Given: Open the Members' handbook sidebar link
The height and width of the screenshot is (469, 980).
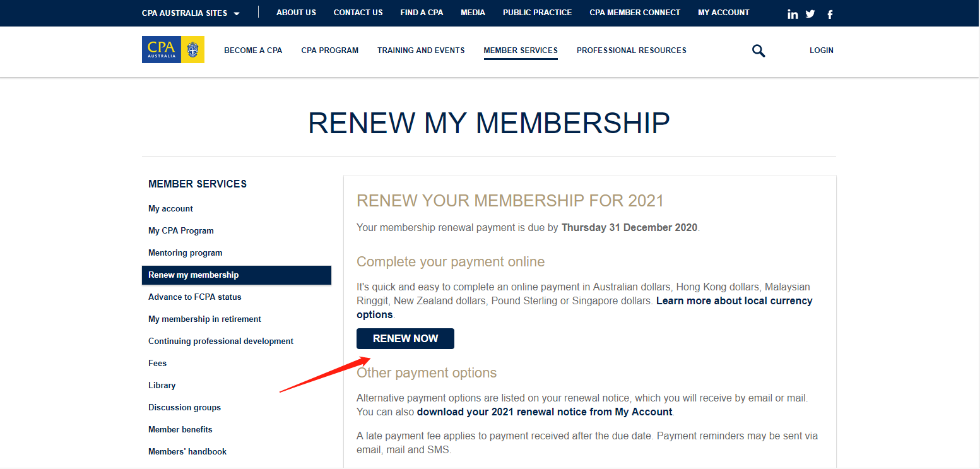Looking at the screenshot, I should (x=187, y=452).
